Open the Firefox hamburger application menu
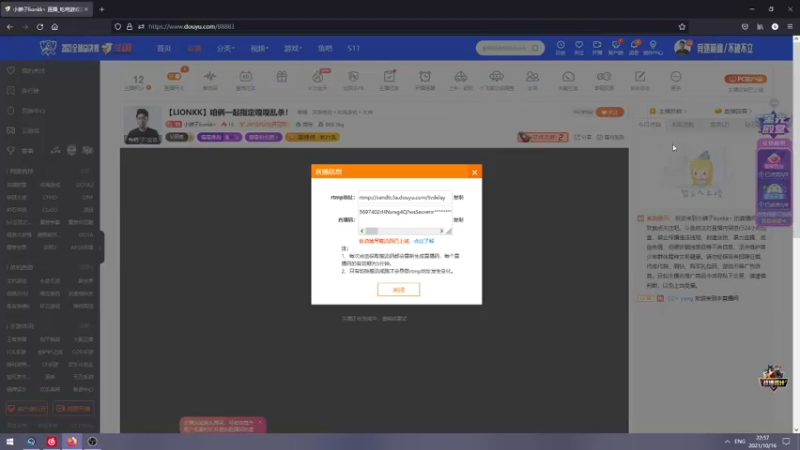This screenshot has width=800, height=450. tap(790, 27)
